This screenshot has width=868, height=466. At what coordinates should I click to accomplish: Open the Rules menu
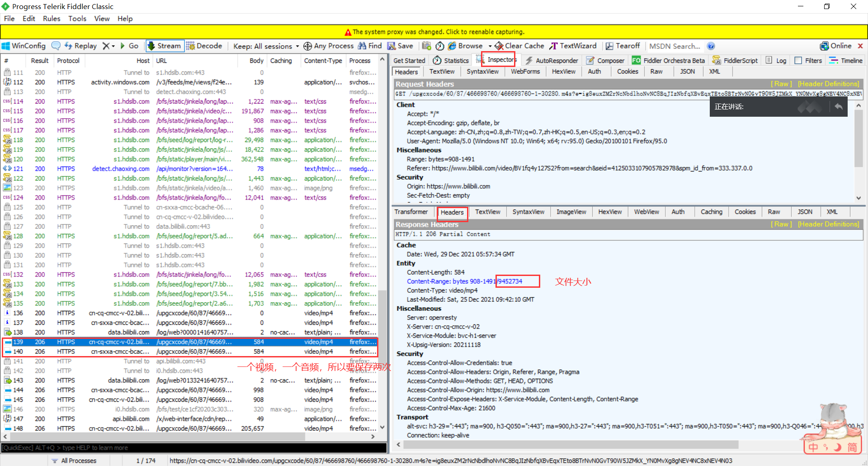(x=52, y=19)
